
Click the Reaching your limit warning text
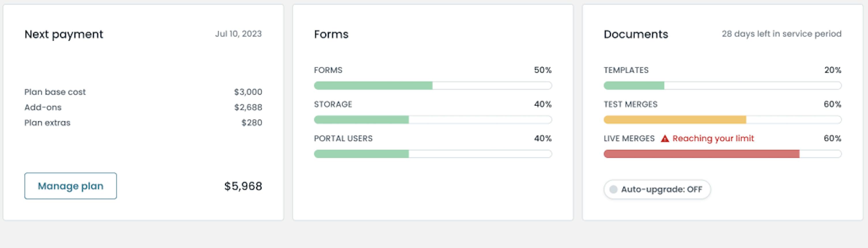(713, 138)
